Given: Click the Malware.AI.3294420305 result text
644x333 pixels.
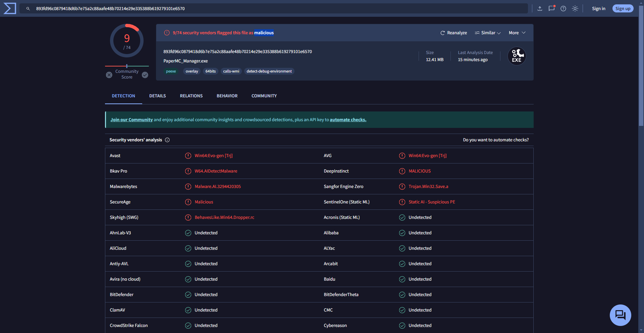Looking at the screenshot, I should (218, 187).
